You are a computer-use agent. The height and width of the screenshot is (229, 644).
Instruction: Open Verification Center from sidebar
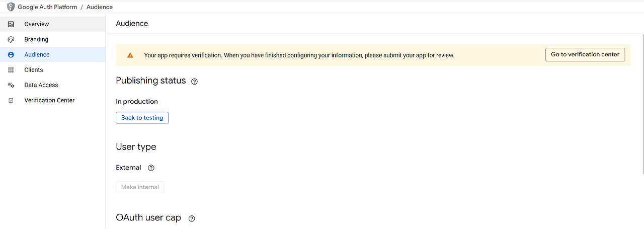pos(53,100)
